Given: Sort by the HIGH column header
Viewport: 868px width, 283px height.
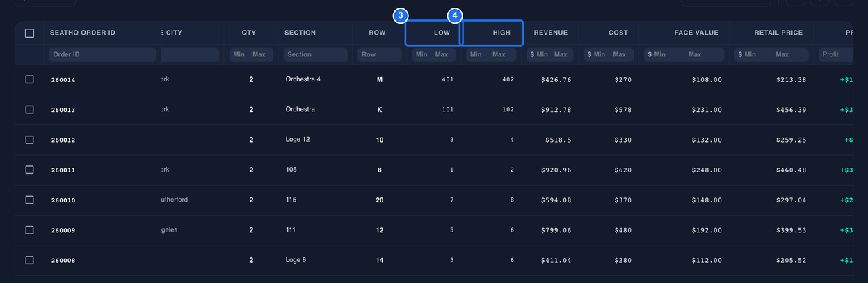Looking at the screenshot, I should tap(501, 33).
